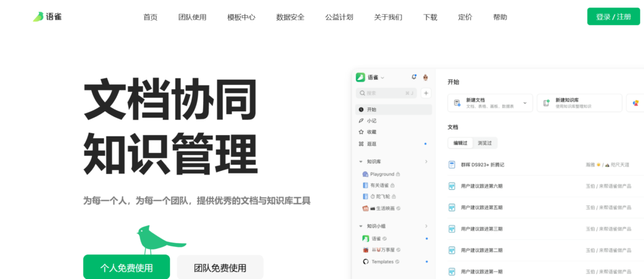
Task: Click the 个人免费使用 green button
Action: 126,268
